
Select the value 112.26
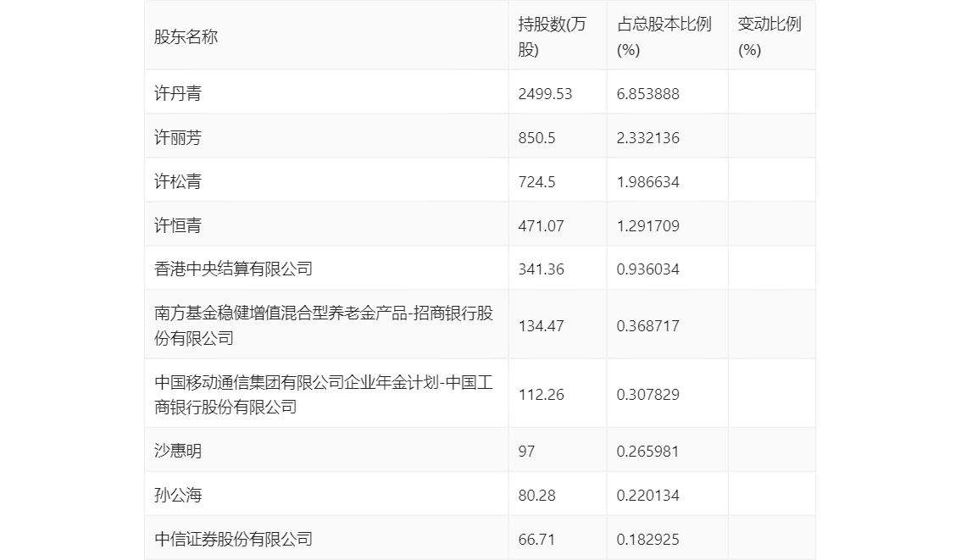(x=541, y=395)
